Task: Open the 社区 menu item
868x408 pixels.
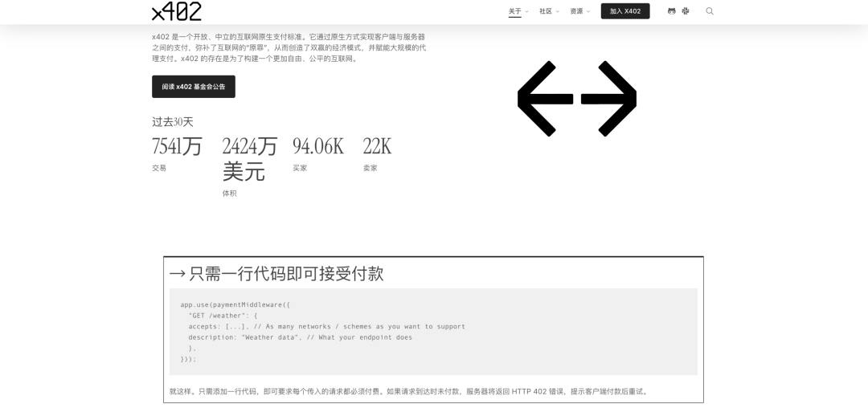Action: click(545, 11)
